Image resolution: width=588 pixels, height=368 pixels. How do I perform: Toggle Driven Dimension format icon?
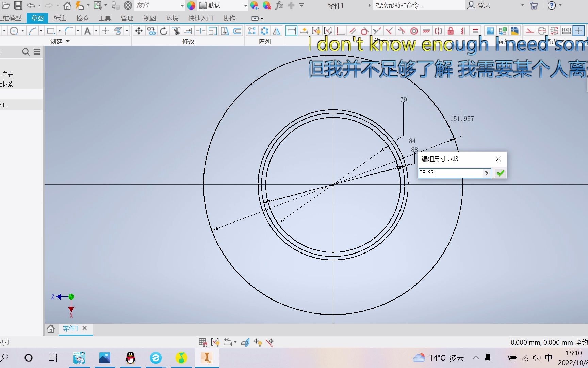click(566, 31)
